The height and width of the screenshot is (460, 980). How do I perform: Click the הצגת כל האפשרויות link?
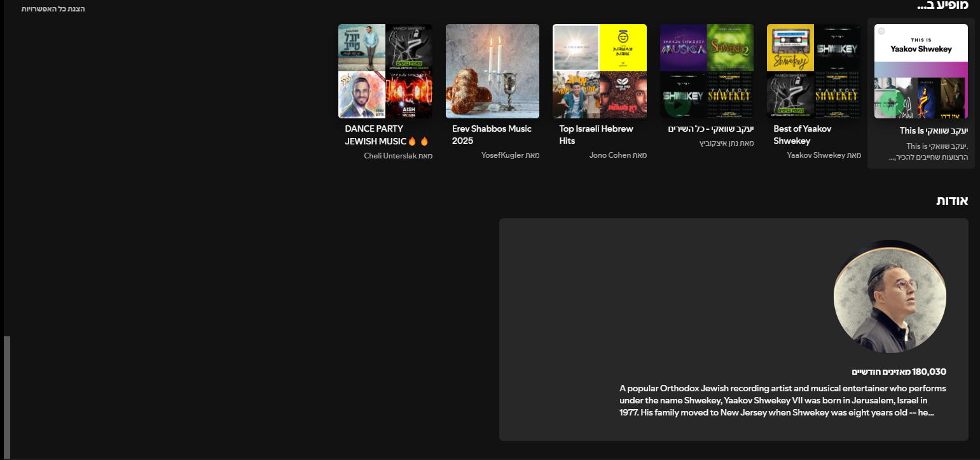coord(53,9)
